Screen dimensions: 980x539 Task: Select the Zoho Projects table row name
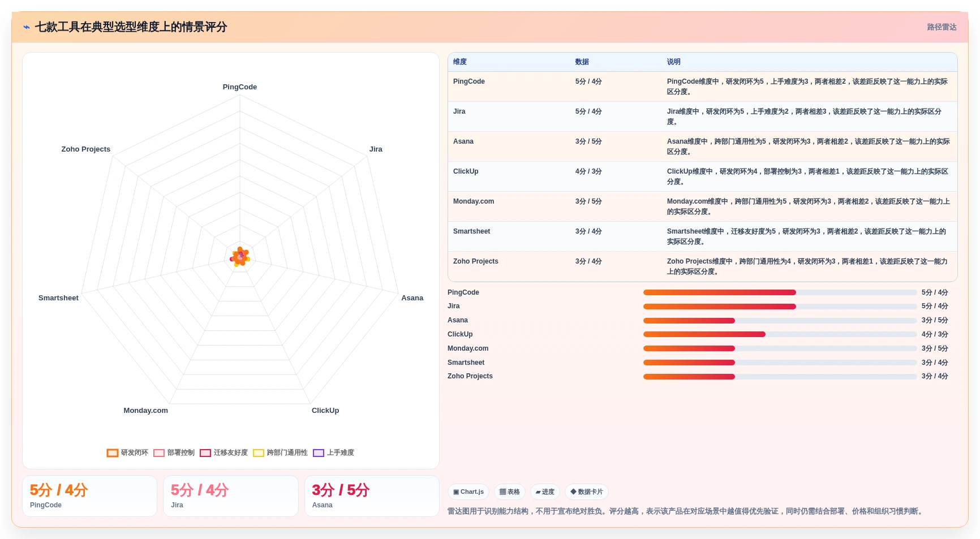click(476, 261)
